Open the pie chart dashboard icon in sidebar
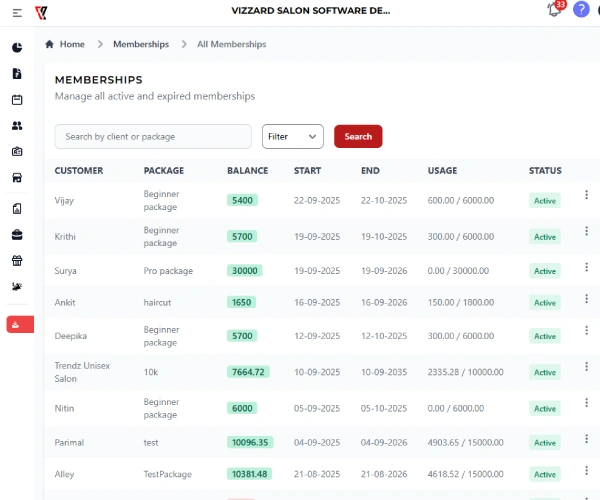Screen dimensions: 600x500 tap(17, 47)
